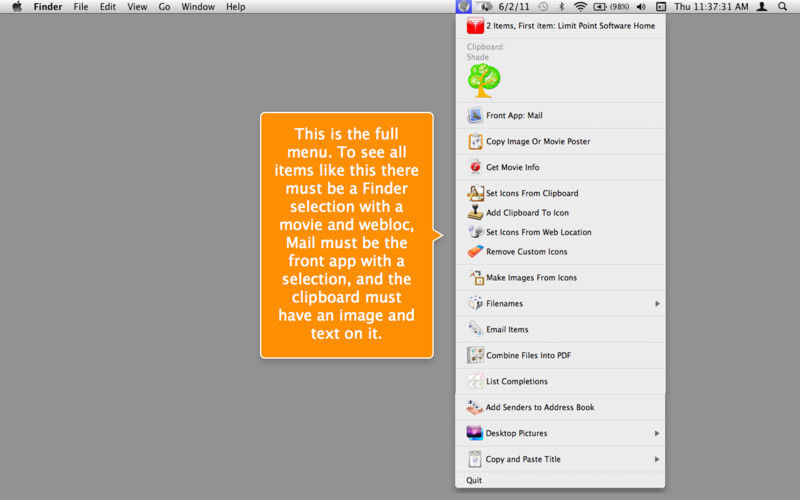This screenshot has width=800, height=500.
Task: Click the Add Clipboard To Icon stamp icon
Action: [475, 212]
